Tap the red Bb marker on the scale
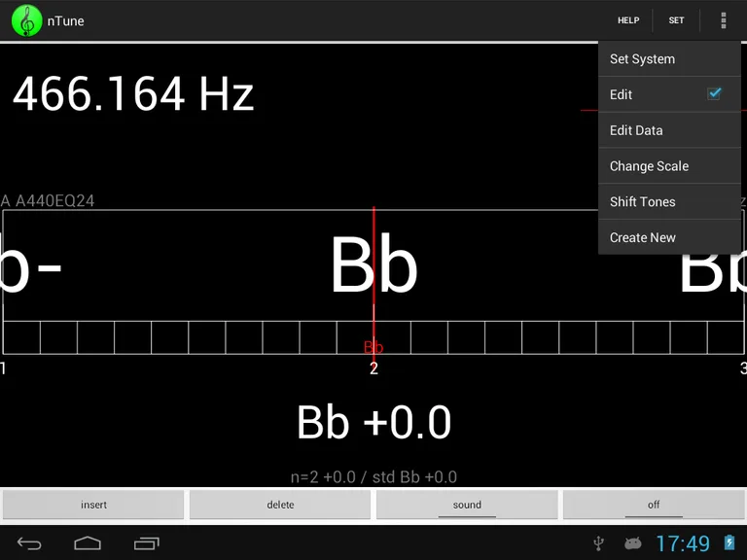Viewport: 747px width, 560px height. (x=373, y=347)
